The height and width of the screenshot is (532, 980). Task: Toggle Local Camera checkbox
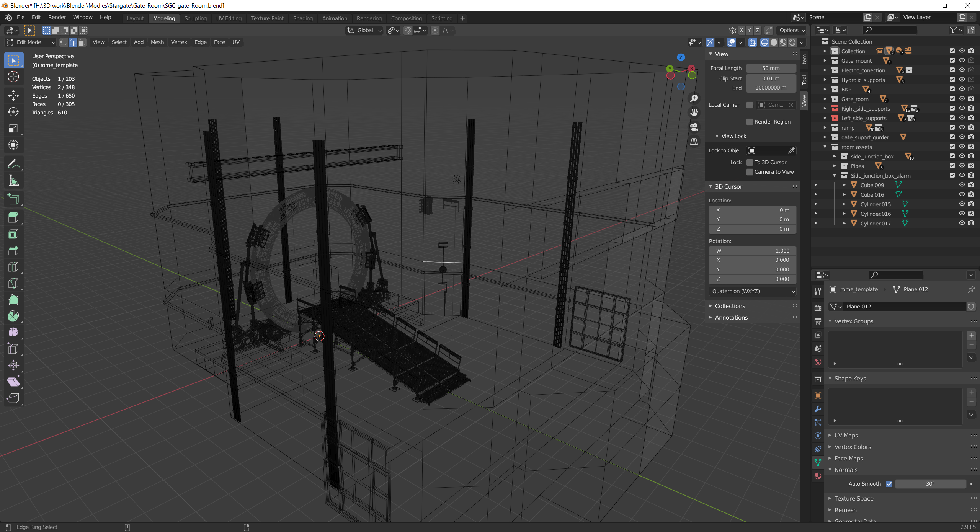coord(750,105)
